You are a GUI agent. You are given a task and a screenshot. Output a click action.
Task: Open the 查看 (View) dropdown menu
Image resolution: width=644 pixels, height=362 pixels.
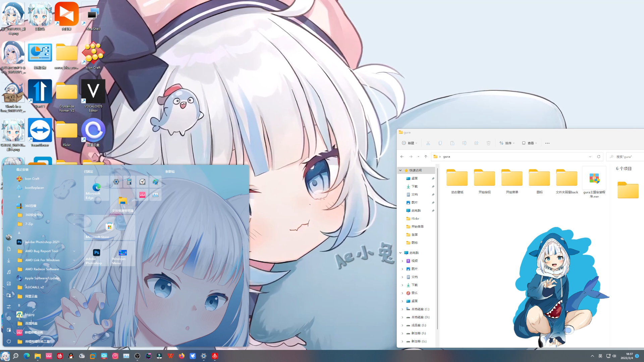pyautogui.click(x=529, y=143)
